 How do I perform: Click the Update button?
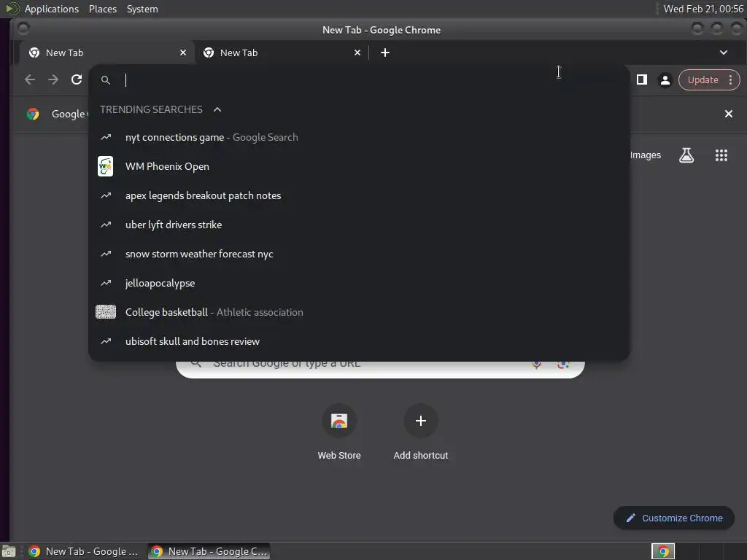point(703,79)
